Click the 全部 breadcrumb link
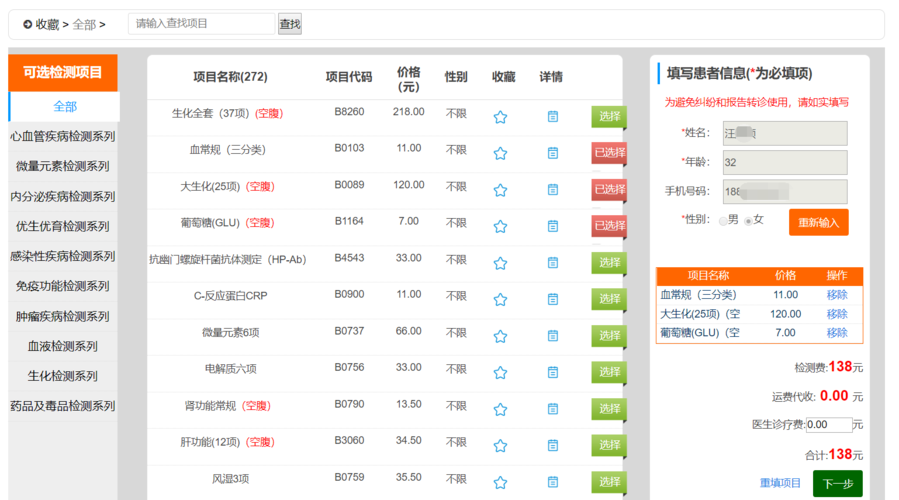Viewport: 899px width, 500px height. tap(84, 25)
